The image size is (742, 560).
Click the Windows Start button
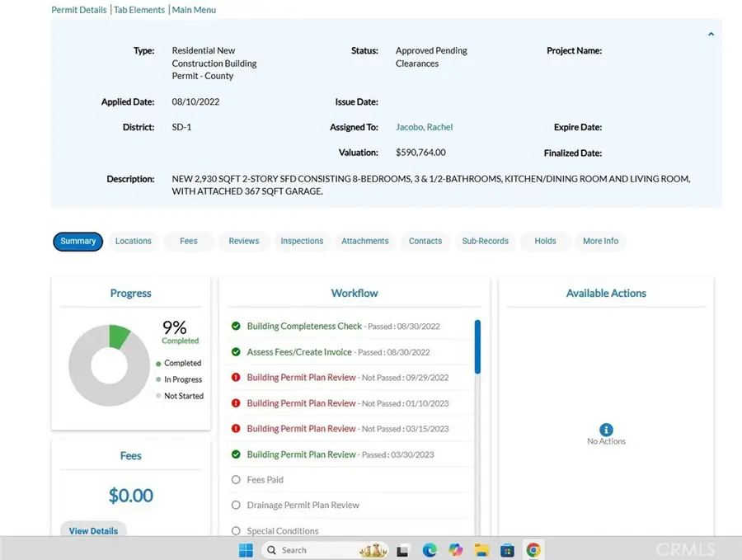[x=246, y=550]
